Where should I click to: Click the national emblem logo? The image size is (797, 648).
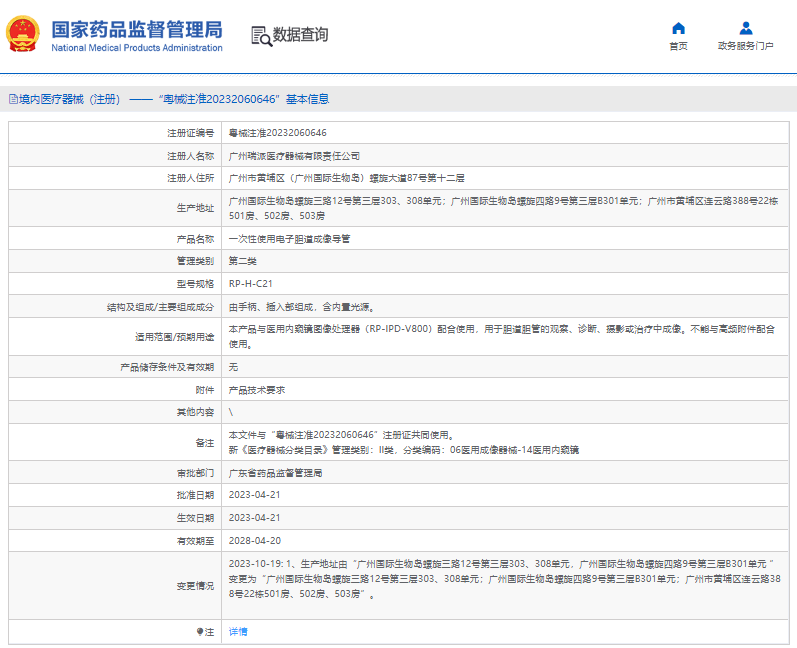(x=22, y=34)
